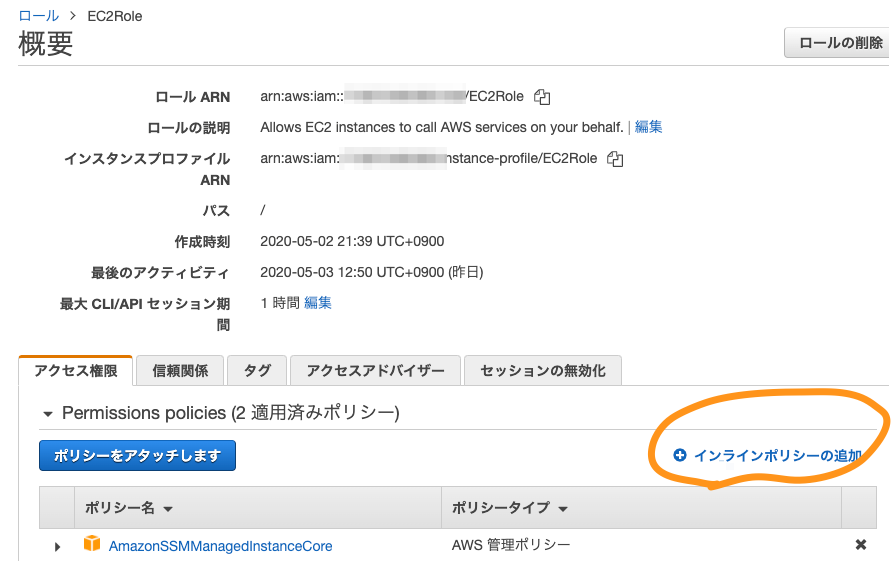Collapse the Permissions policies section
This screenshot has height=561, width=891.
[x=48, y=414]
